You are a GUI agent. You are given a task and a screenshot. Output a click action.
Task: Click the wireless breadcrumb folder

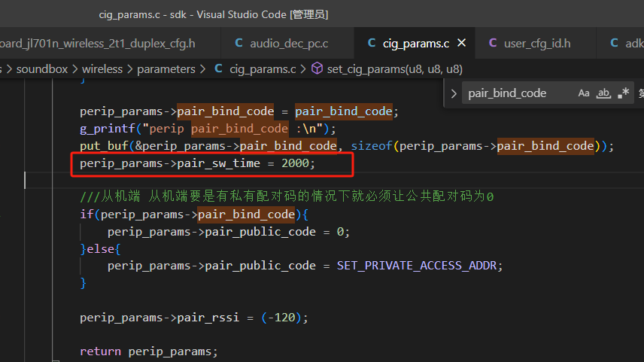(x=102, y=69)
